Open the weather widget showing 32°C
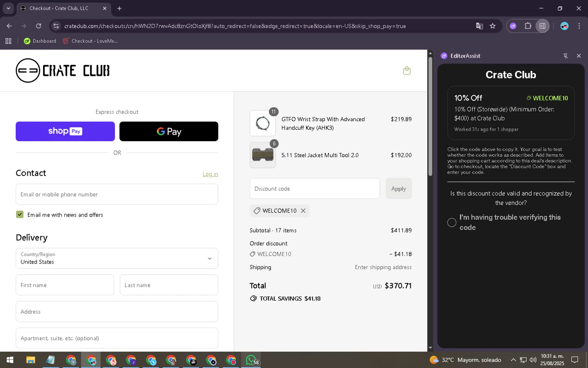588x368 pixels. [x=465, y=360]
